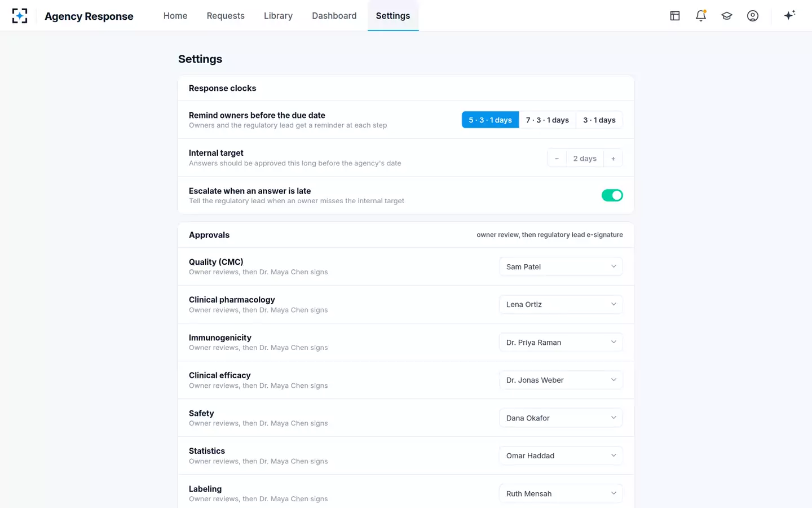
Task: Open the graduation cap learning icon
Action: [727, 16]
